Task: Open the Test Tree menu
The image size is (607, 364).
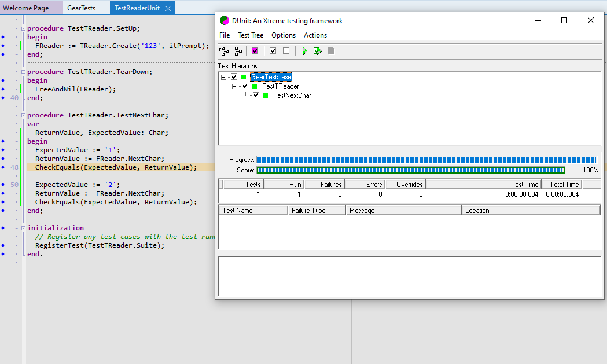Action: [x=251, y=35]
